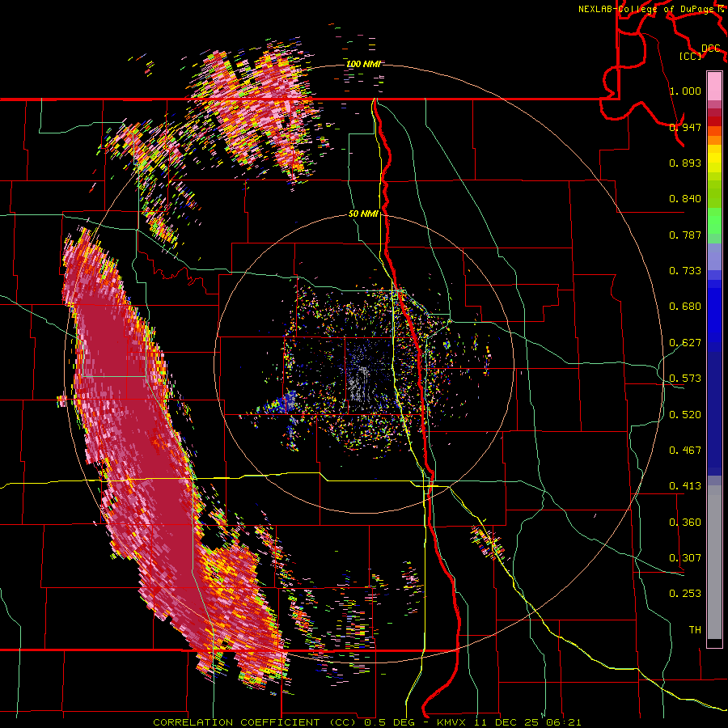Click the '0.787' color scale value
Image resolution: width=728 pixels, height=728 pixels.
click(685, 235)
